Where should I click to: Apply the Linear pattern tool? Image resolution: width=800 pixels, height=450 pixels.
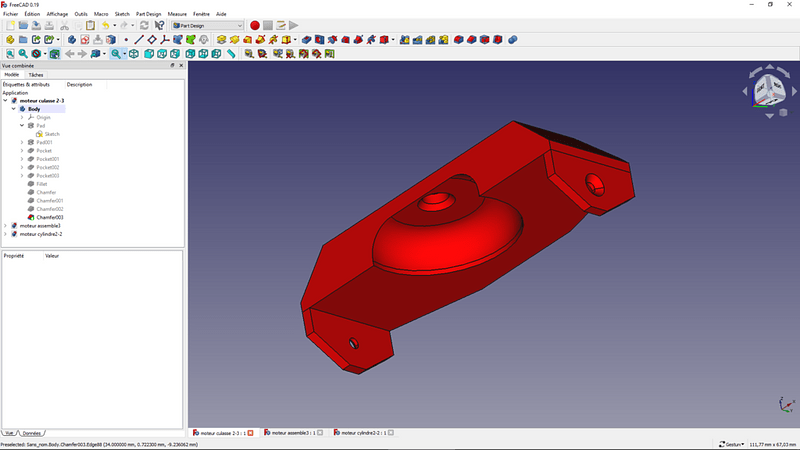tap(417, 39)
